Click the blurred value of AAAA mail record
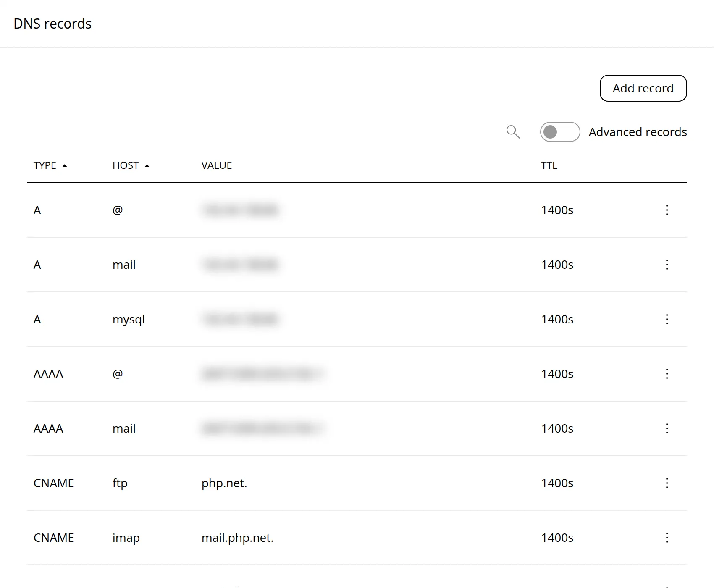This screenshot has width=714, height=588. click(x=263, y=428)
